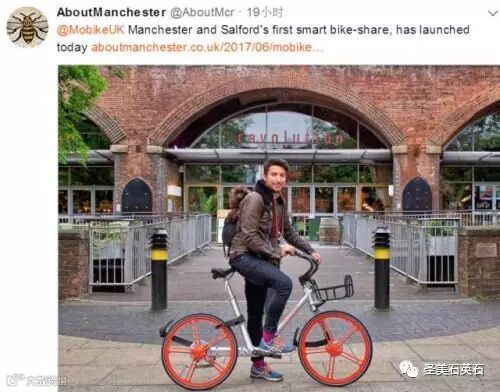Open the @MobikeUK mention
Screen dimensions: 500x392
(90, 30)
